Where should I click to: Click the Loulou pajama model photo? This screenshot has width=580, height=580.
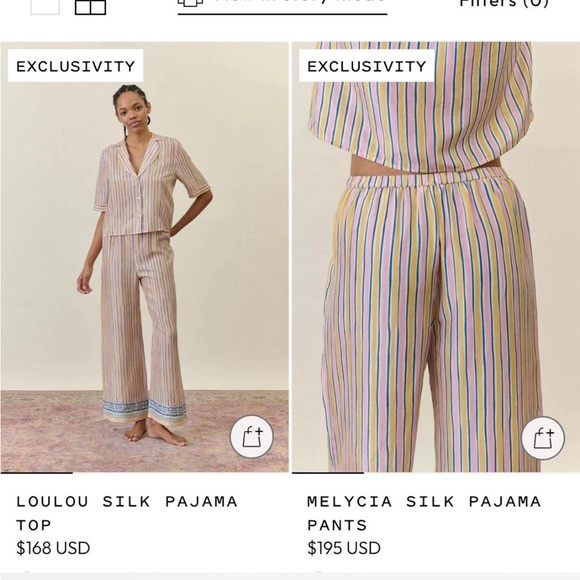coord(144,257)
